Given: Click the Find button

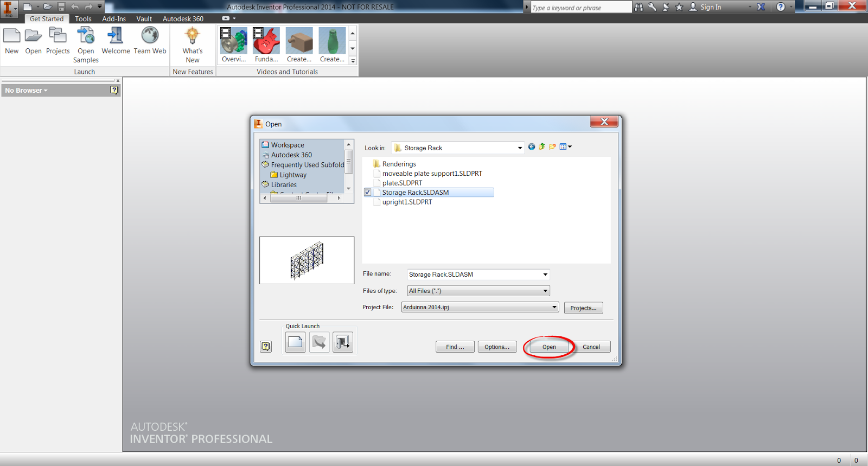Looking at the screenshot, I should (x=455, y=347).
